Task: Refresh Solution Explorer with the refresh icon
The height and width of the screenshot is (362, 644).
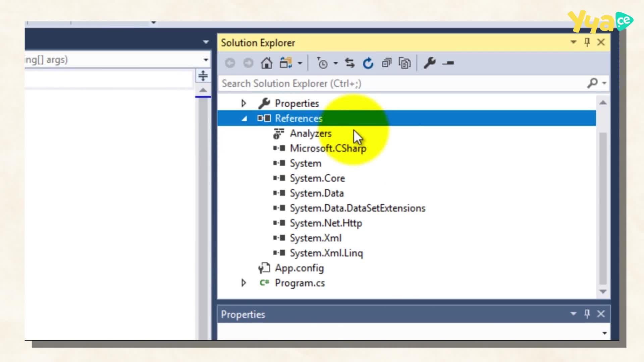Action: click(368, 63)
